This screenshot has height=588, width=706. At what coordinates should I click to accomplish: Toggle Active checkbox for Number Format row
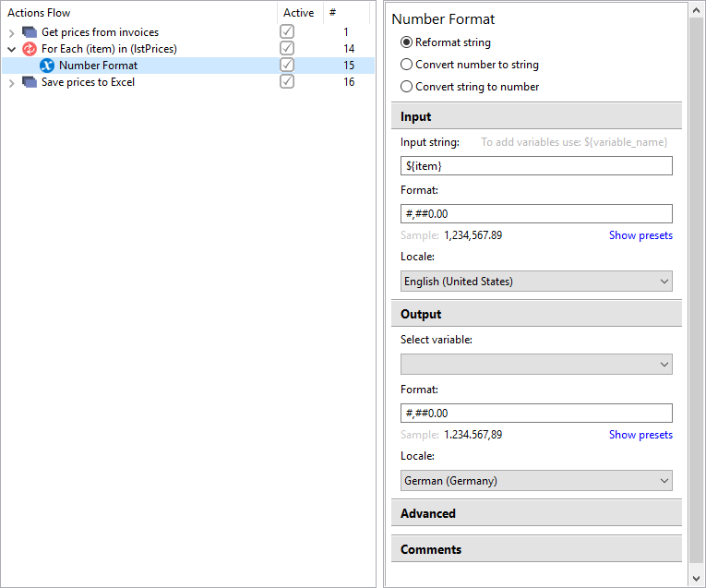[287, 65]
